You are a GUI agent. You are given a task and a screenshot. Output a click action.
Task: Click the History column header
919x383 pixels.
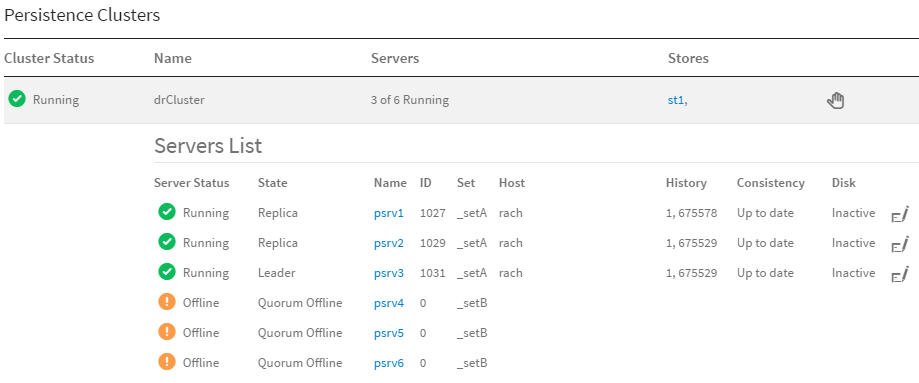pos(686,182)
